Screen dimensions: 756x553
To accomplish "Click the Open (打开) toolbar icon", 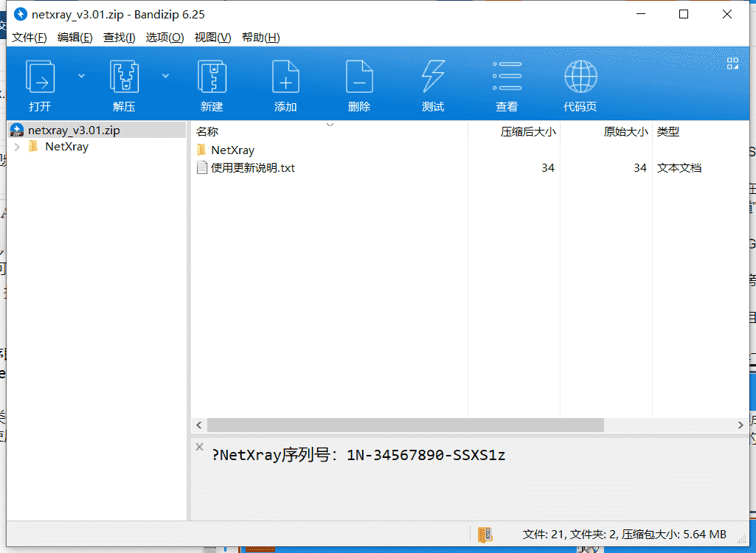I will pyautogui.click(x=40, y=77).
